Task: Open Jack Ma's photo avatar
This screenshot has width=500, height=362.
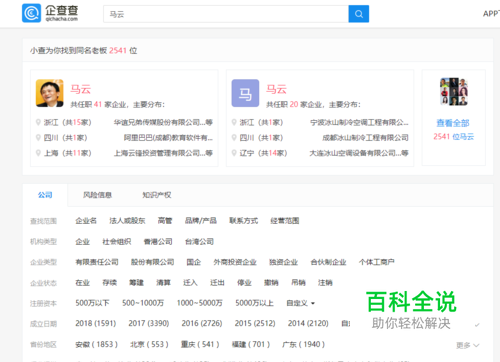Action: 50,93
